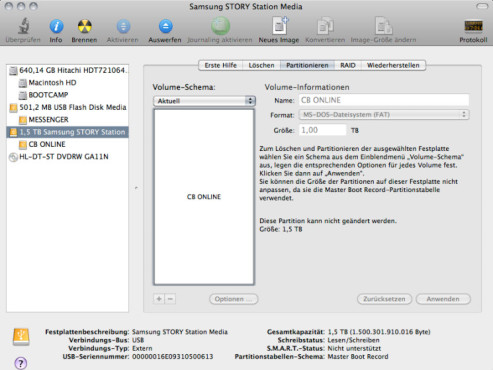
Task: Click Verbindungs-Typ value Extern
Action: tap(142, 348)
